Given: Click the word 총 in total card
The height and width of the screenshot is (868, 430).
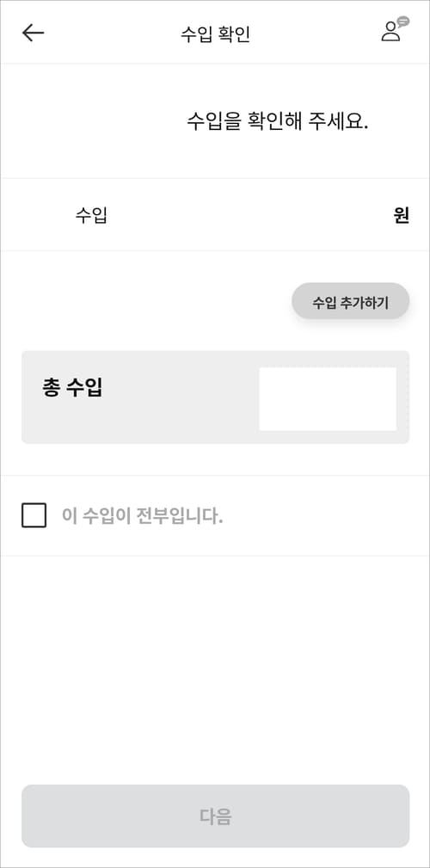Looking at the screenshot, I should [51, 388].
